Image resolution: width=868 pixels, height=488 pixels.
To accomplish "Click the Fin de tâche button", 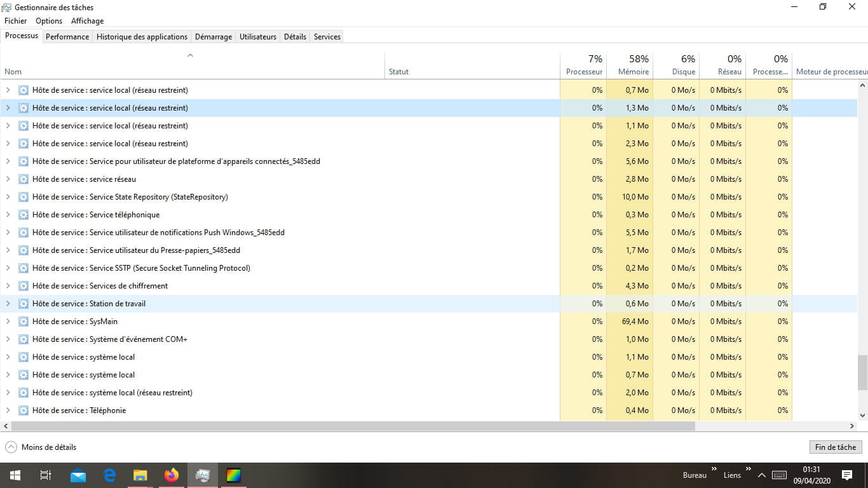I will pyautogui.click(x=835, y=447).
